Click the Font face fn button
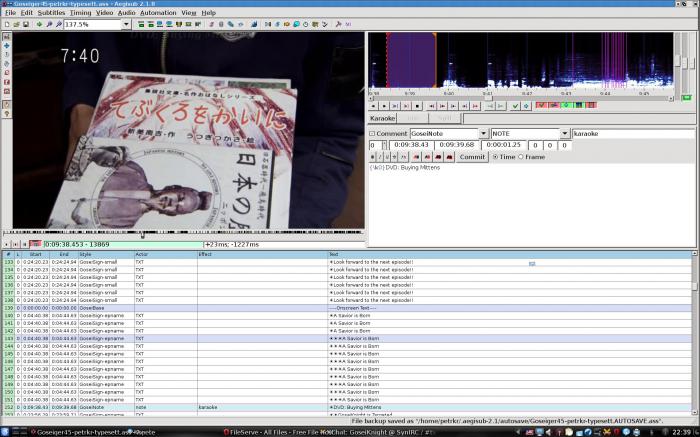 pos(404,157)
